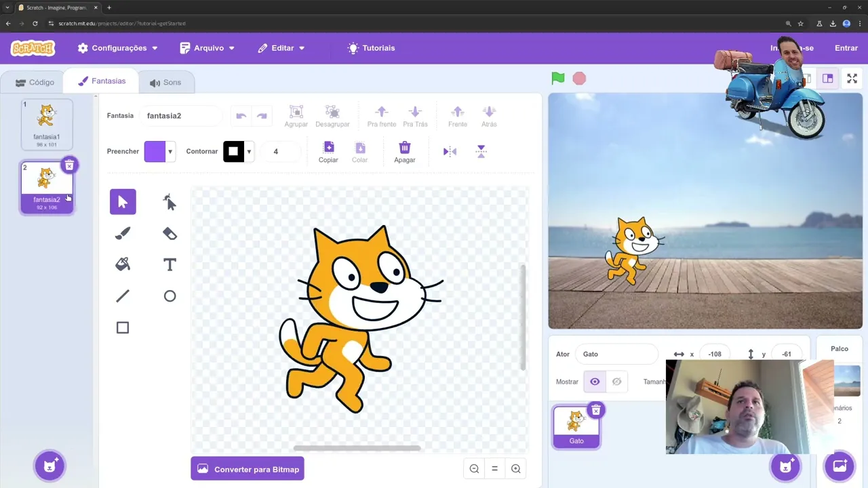Reset the canvas zoom
This screenshot has width=868, height=488.
(495, 468)
